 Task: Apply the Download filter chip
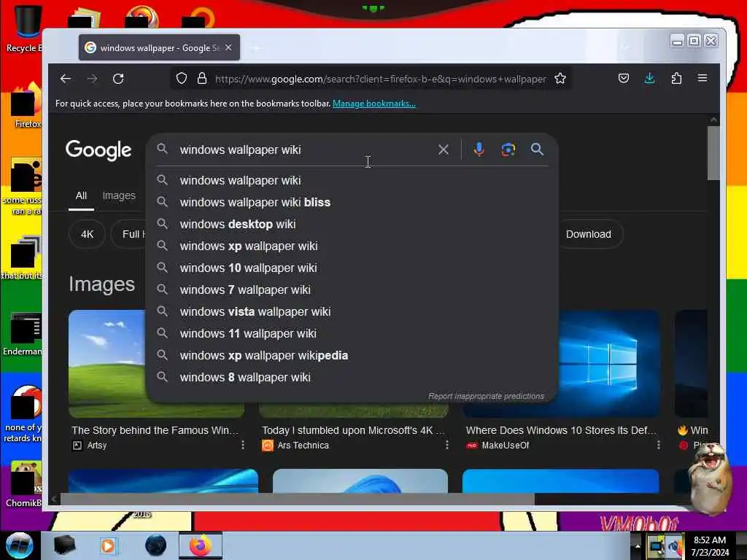pos(589,234)
